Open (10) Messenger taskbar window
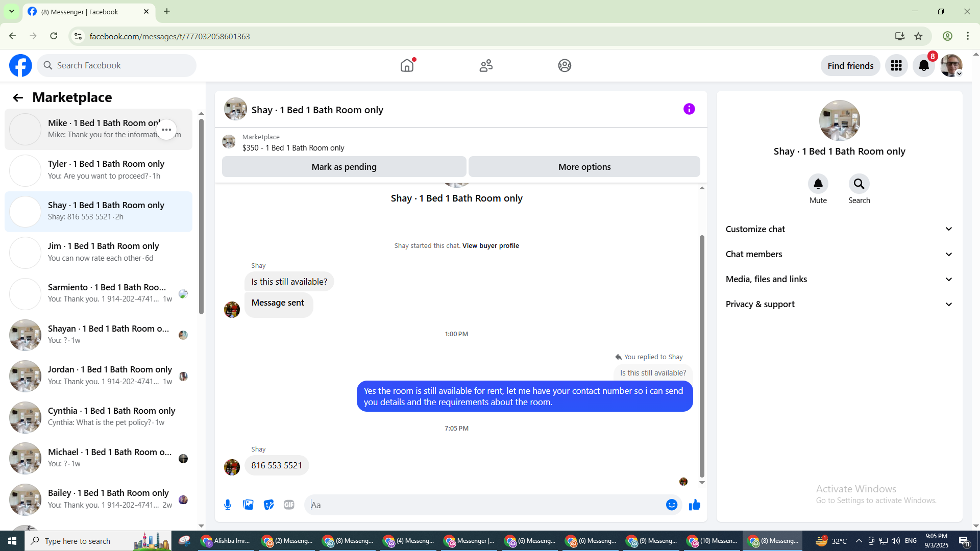Screen dimensions: 980x551 coord(712,541)
